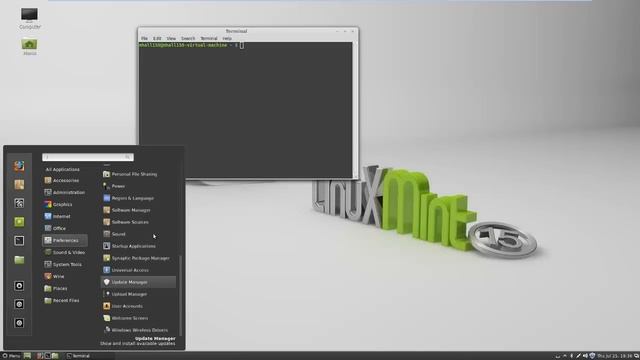Open Personal File Sharing
Viewport: 640px width, 360px height.
[130, 174]
